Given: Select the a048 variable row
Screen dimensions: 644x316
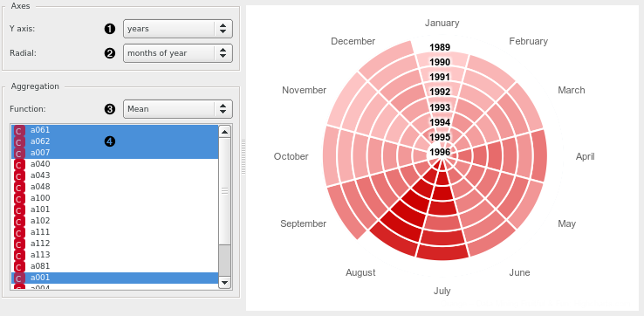Looking at the screenshot, I should pyautogui.click(x=115, y=187).
